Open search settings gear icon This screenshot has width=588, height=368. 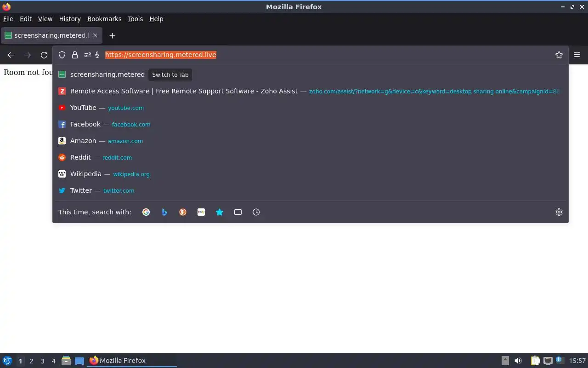(559, 212)
